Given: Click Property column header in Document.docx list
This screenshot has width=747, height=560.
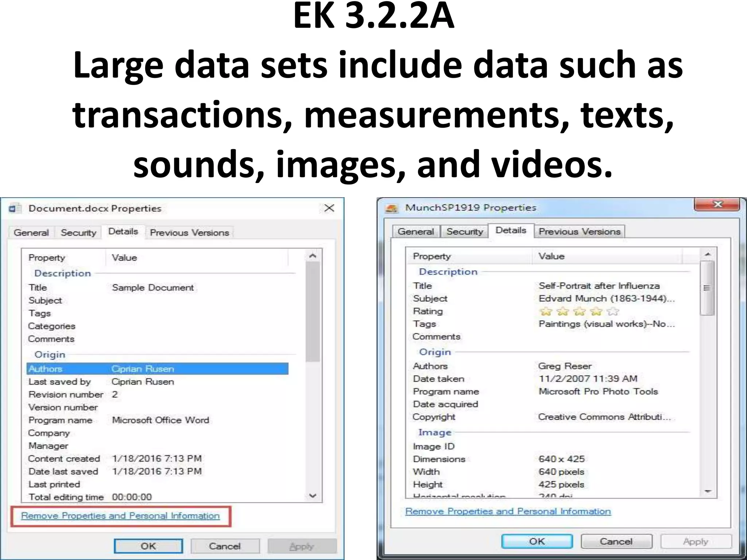Looking at the screenshot, I should 64,257.
